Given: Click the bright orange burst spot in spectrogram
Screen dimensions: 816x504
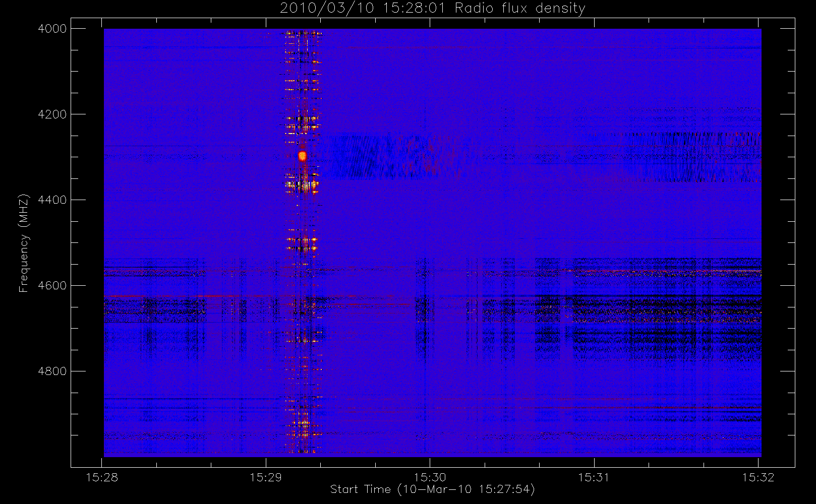Looking at the screenshot, I should (x=303, y=156).
